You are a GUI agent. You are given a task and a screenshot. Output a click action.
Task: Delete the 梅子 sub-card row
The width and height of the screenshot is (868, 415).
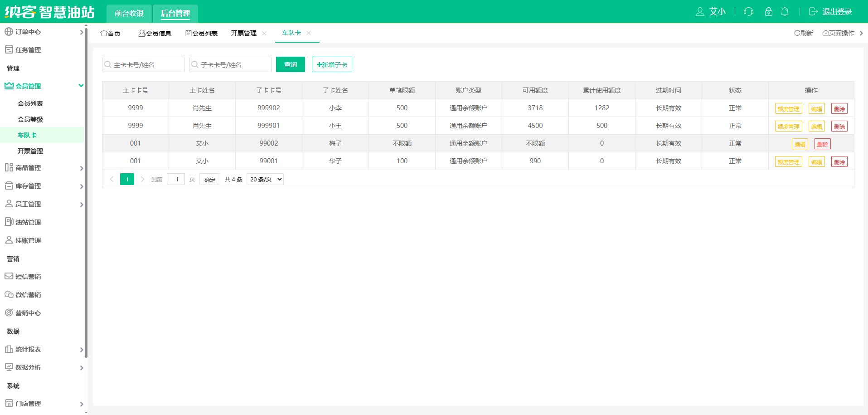823,144
